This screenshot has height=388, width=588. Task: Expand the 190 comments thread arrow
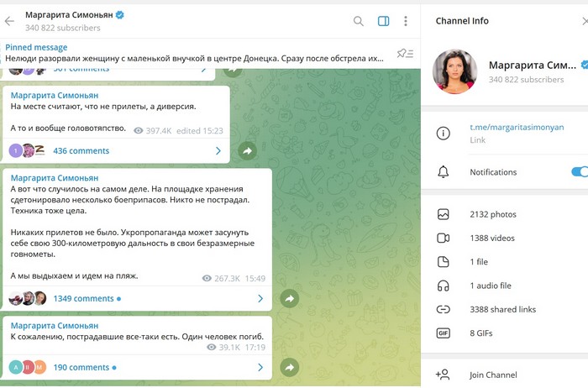pyautogui.click(x=260, y=367)
